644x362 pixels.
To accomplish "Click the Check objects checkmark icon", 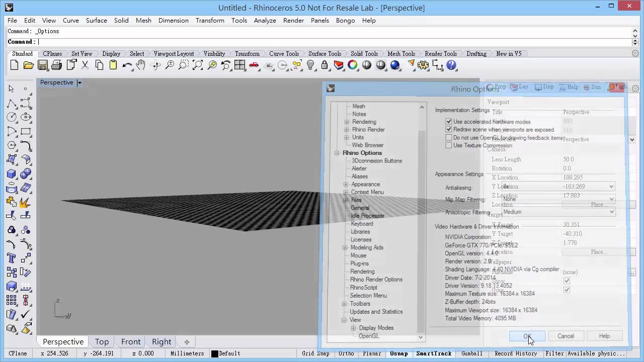I will (26, 314).
